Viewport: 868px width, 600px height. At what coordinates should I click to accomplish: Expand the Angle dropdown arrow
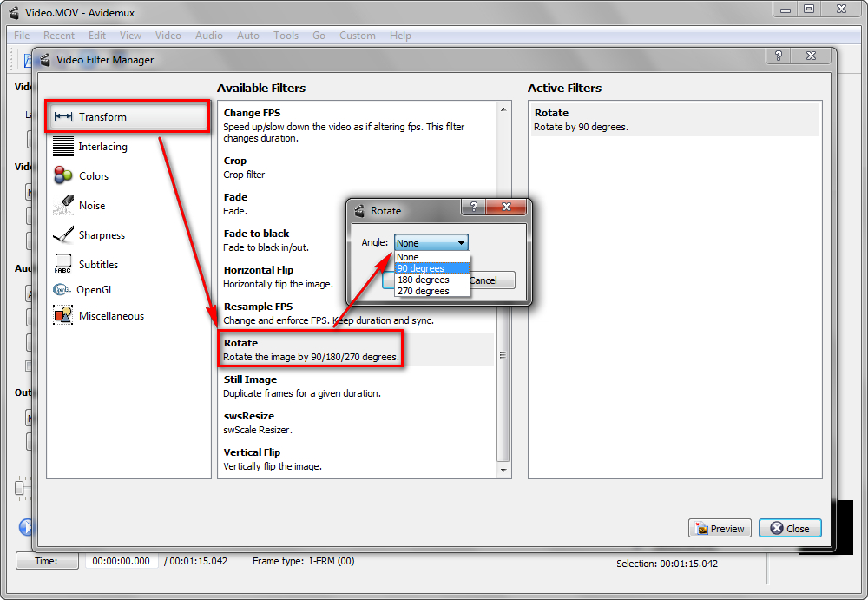pos(462,243)
